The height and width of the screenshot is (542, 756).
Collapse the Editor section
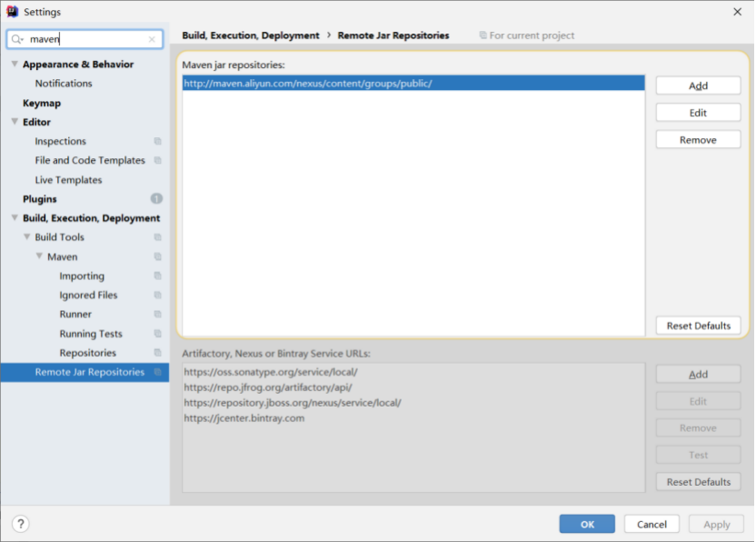15,122
